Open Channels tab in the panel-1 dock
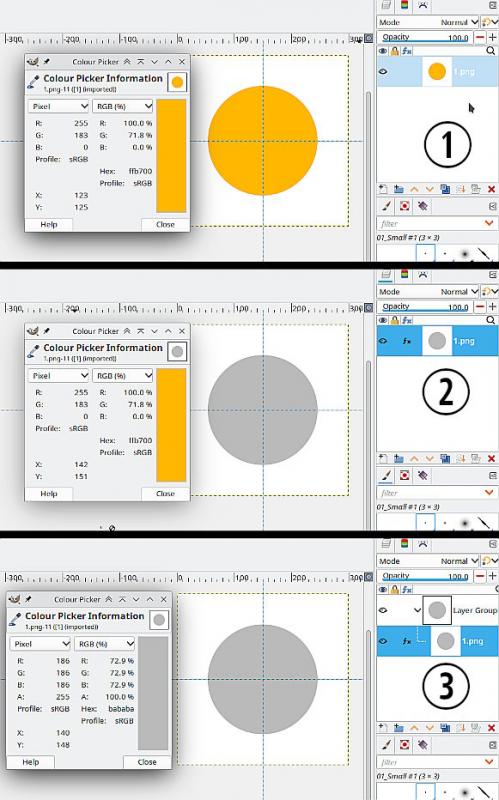This screenshot has width=499, height=800. [x=405, y=5]
